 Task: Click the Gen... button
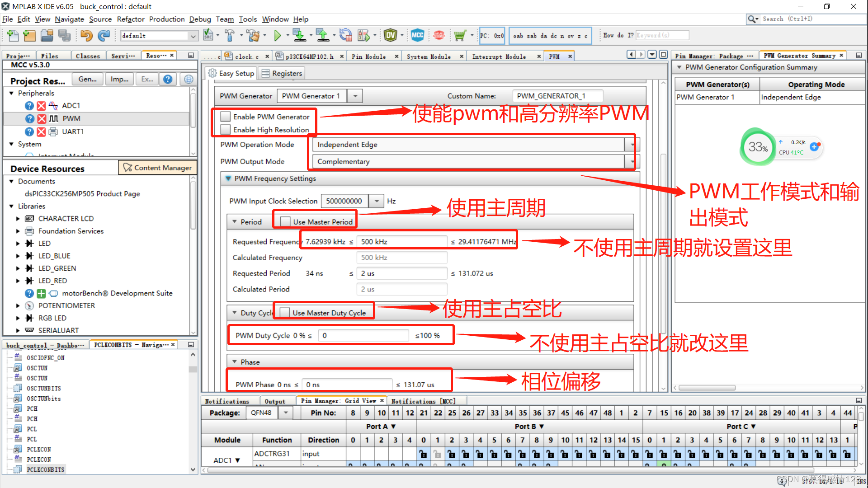pyautogui.click(x=87, y=79)
